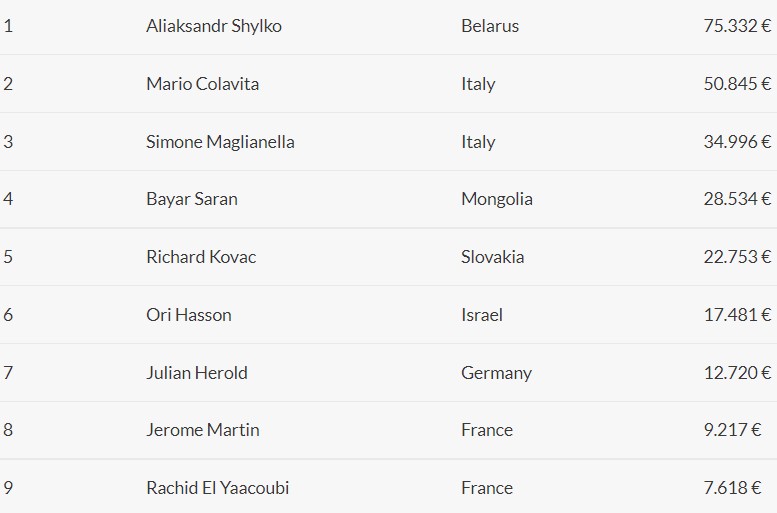Select player name Aliaksandr Shylko
This screenshot has height=513, width=777.
(214, 26)
